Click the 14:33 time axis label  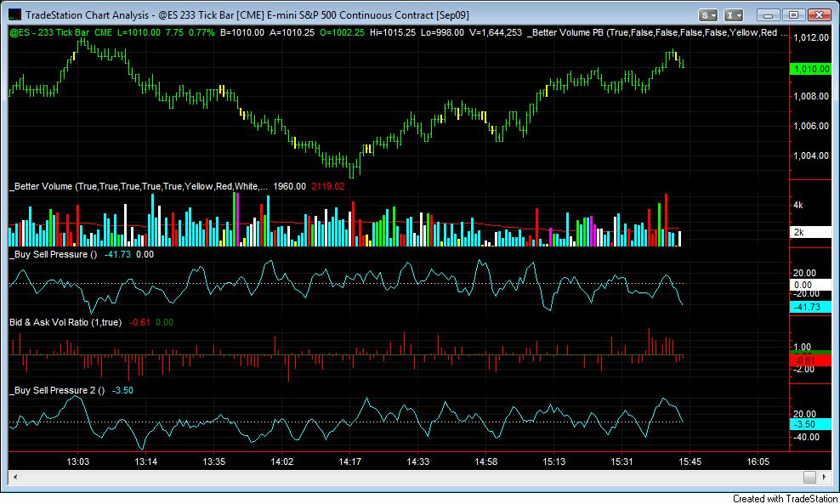pyautogui.click(x=417, y=462)
